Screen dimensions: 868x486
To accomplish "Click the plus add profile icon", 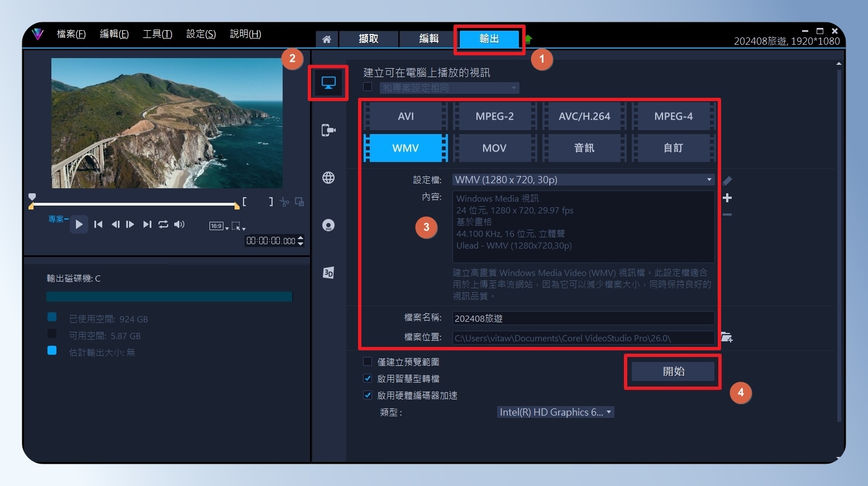I will click(727, 198).
